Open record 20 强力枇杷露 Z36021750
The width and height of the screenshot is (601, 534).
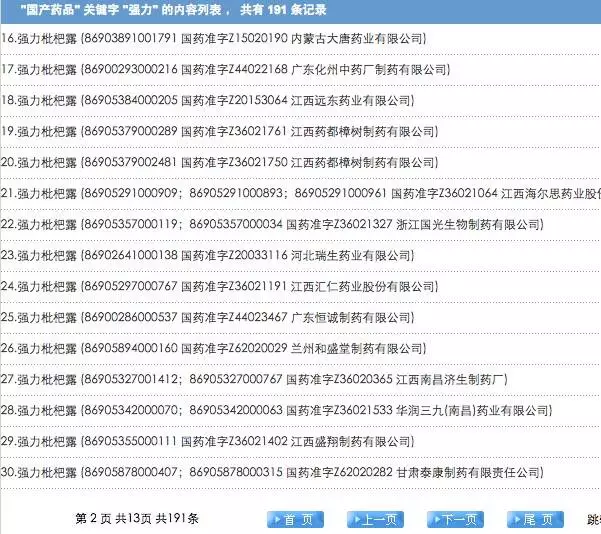coord(219,163)
